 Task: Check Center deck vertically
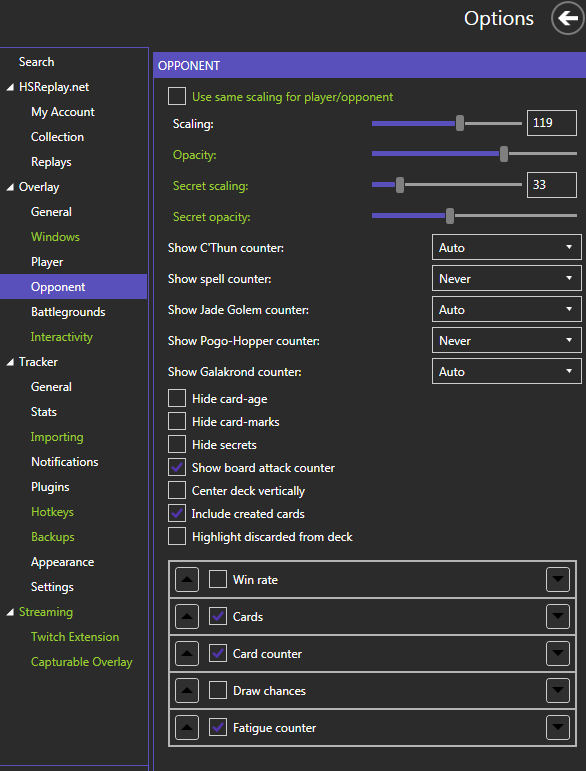(x=177, y=491)
